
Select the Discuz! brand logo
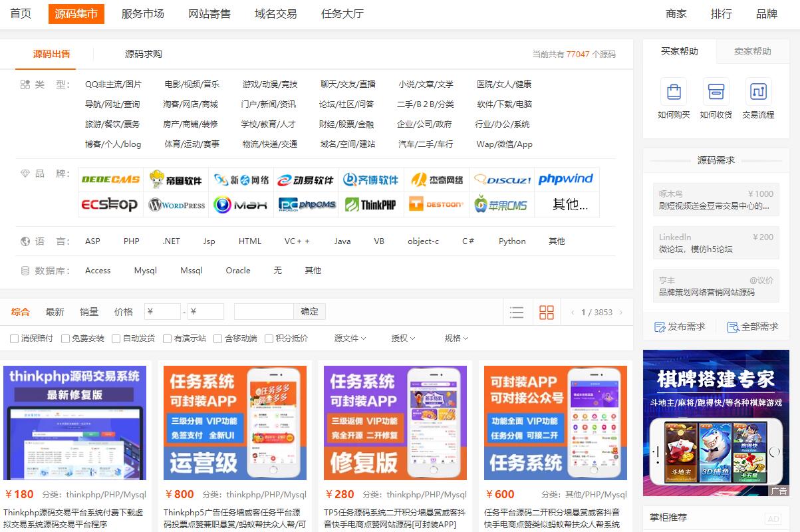pyautogui.click(x=501, y=180)
